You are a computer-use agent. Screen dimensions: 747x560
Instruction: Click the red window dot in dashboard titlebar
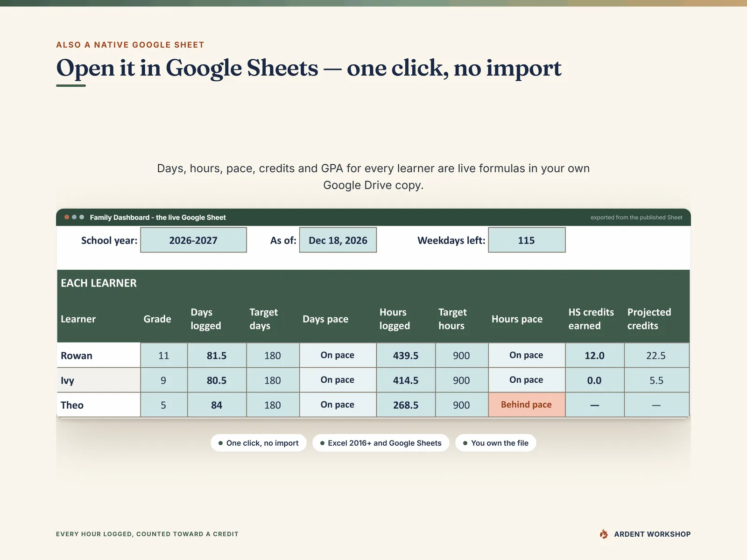pyautogui.click(x=67, y=217)
